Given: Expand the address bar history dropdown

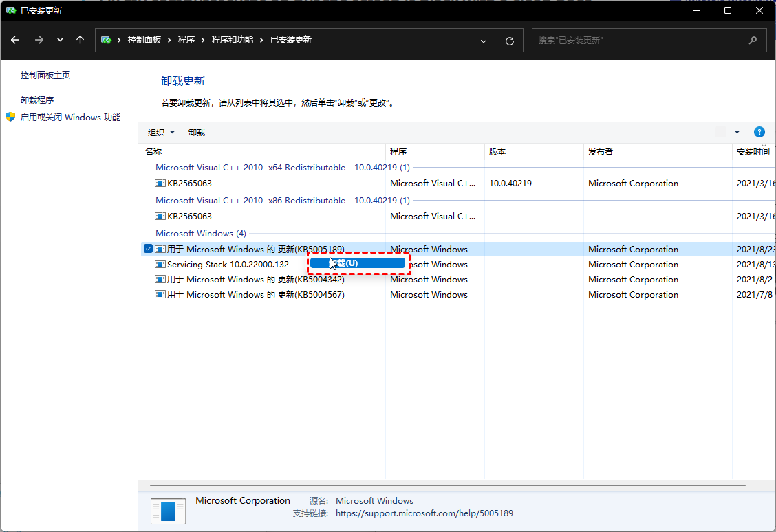Looking at the screenshot, I should click(x=484, y=41).
